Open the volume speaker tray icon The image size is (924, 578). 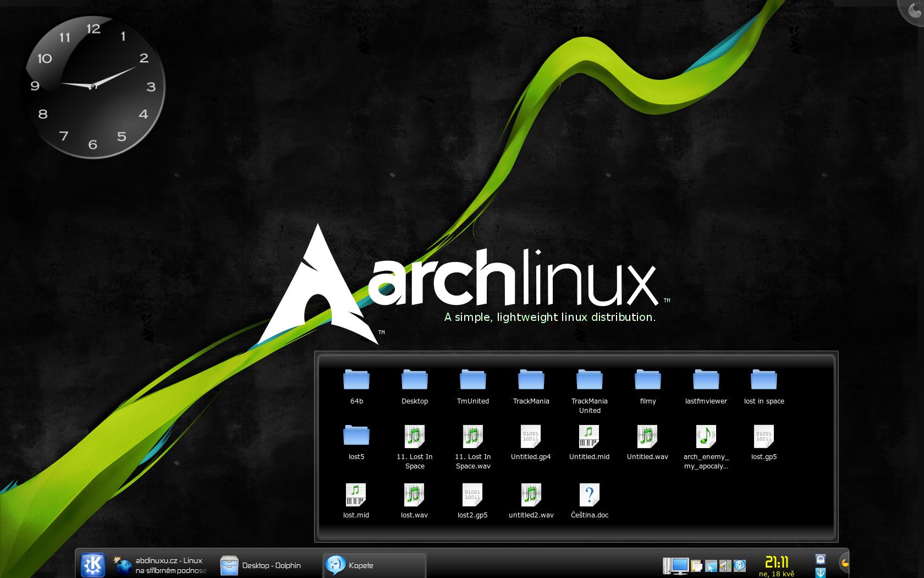[725, 565]
